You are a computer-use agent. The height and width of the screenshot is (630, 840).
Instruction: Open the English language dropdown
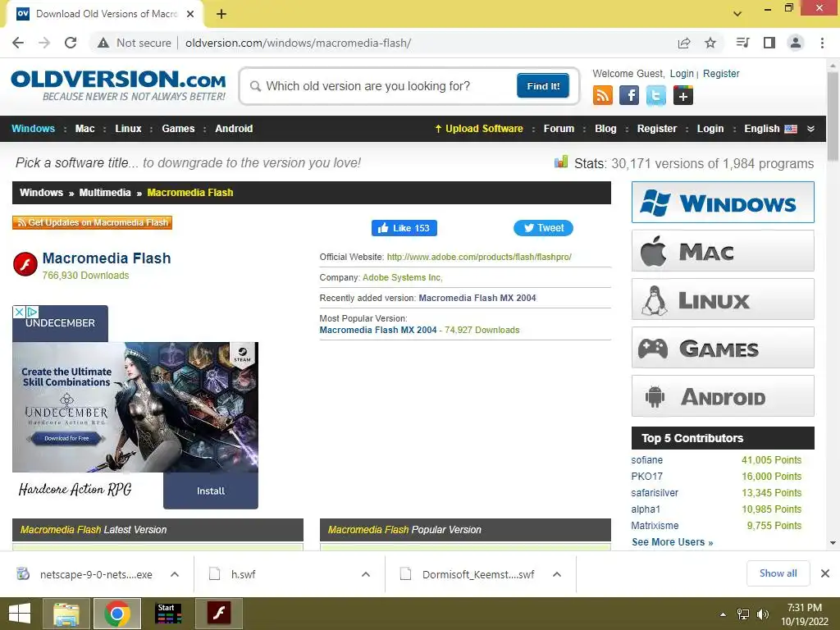[x=770, y=129]
